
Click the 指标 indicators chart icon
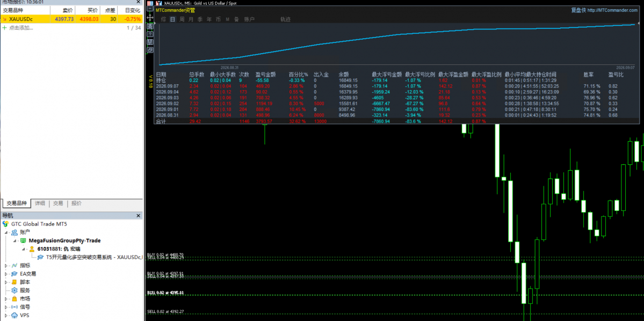coord(15,265)
